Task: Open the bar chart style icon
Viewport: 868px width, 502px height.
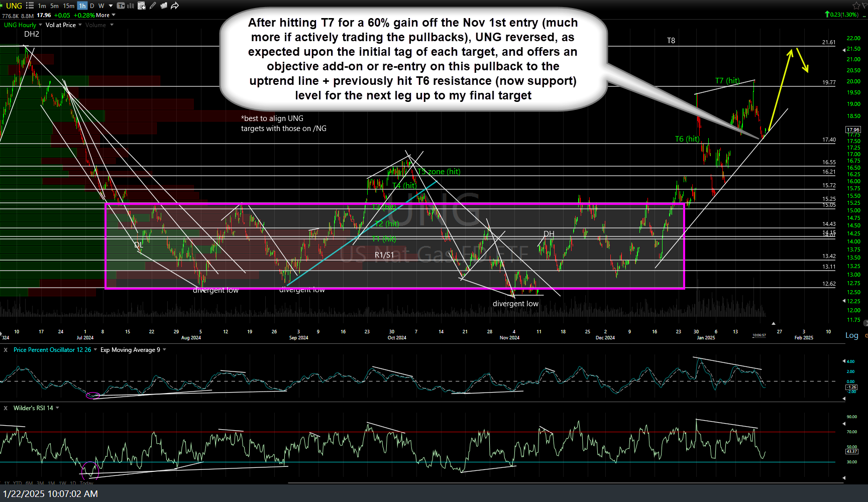Action: tap(131, 6)
